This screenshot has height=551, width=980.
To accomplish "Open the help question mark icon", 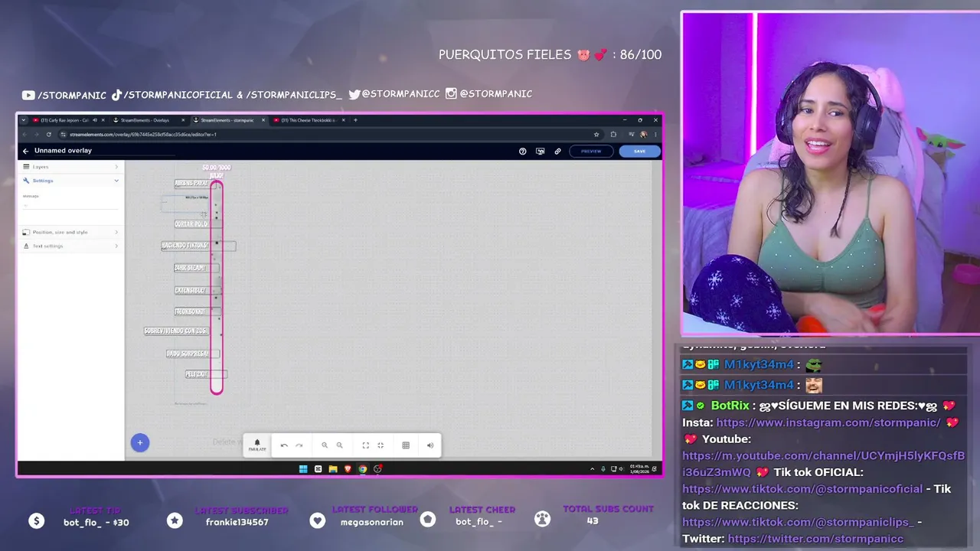I will [x=523, y=152].
